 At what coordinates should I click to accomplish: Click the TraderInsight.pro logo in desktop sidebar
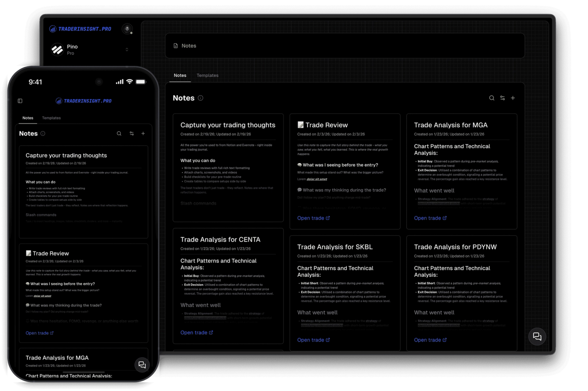pyautogui.click(x=80, y=29)
